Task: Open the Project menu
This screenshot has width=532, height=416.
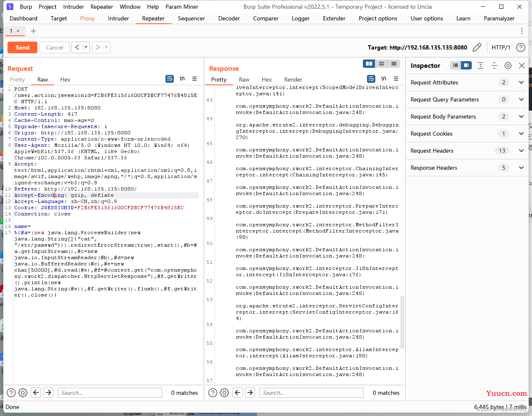Action: click(47, 7)
